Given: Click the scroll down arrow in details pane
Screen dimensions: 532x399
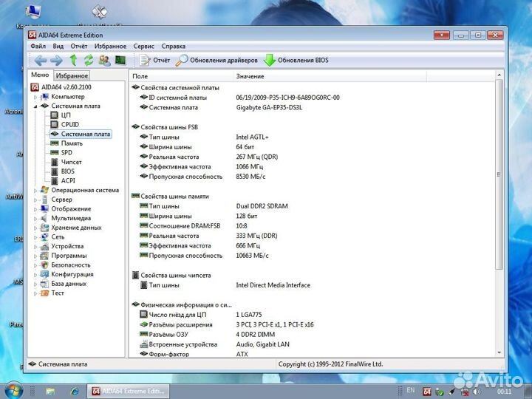Looking at the screenshot, I should point(499,353).
